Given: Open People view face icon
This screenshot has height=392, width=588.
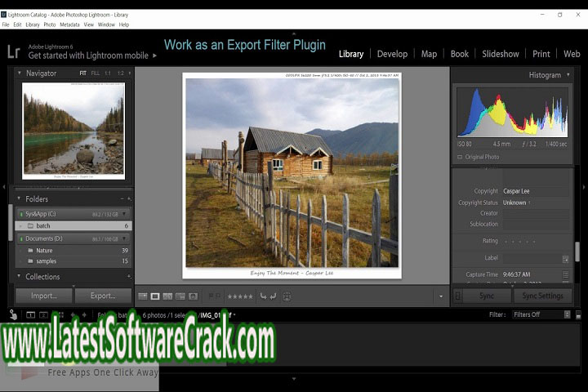Looking at the screenshot, I should coord(193,296).
